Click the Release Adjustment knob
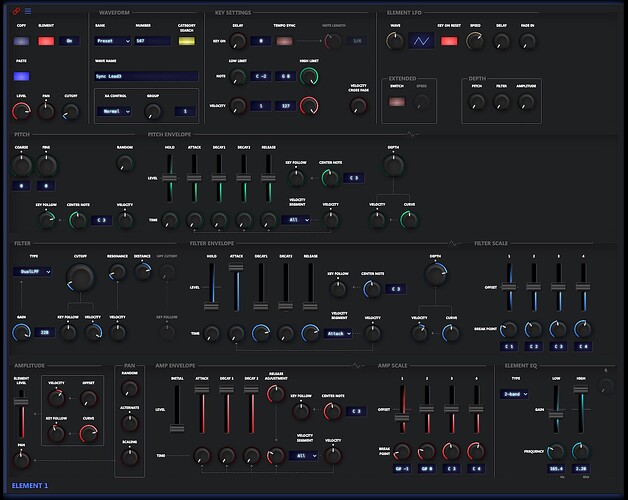Screen dimensions: 628x500 [276, 394]
